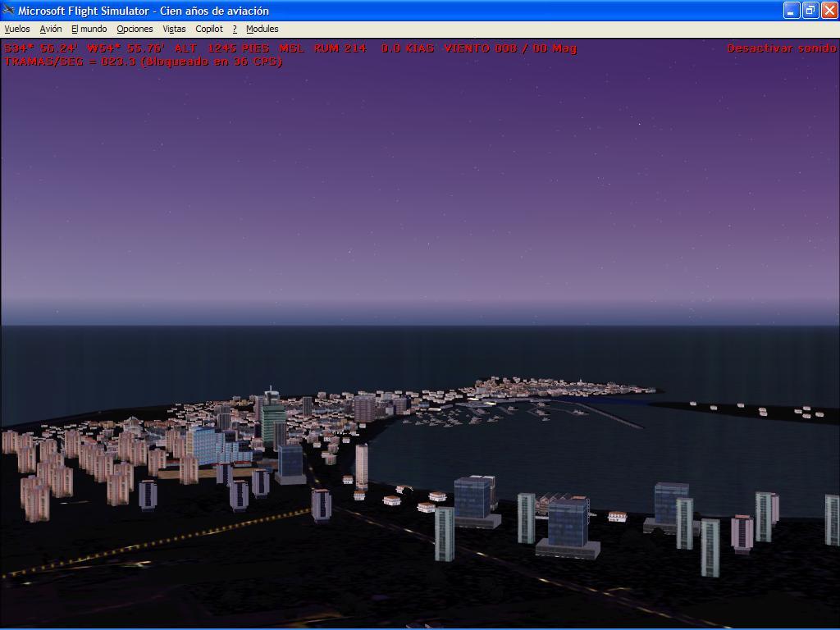The height and width of the screenshot is (630, 840).
Task: Restore down the Flight Simulator window
Action: click(810, 10)
